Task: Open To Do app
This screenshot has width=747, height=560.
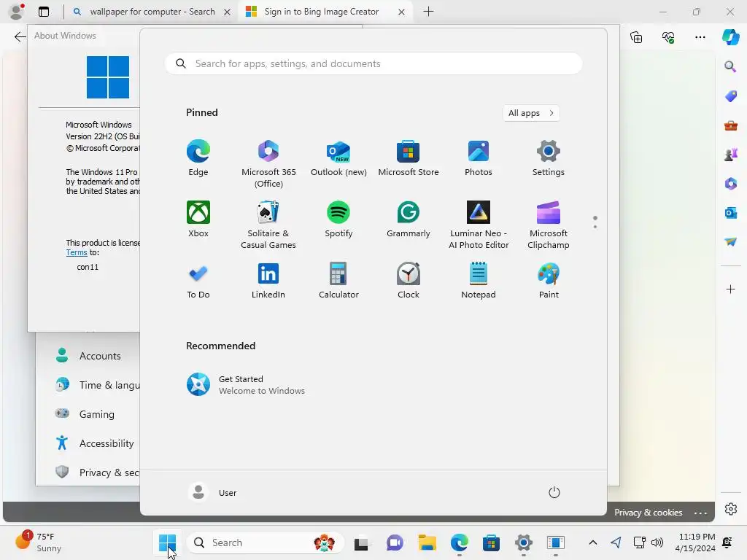Action: (198, 281)
